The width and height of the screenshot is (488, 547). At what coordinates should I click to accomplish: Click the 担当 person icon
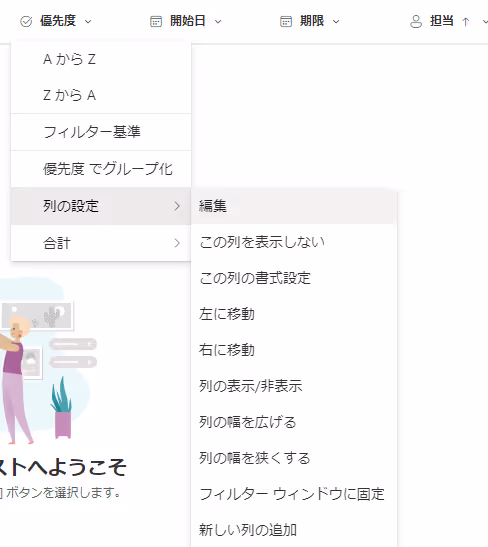point(416,22)
